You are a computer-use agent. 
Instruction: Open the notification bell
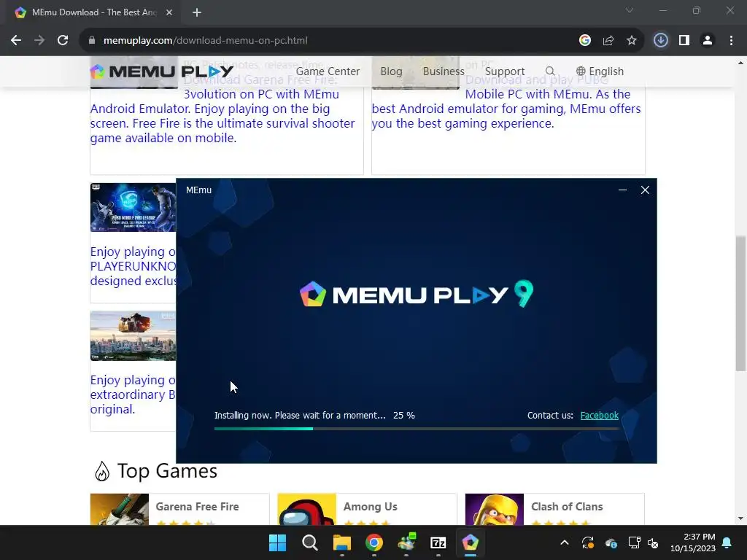[x=727, y=542]
